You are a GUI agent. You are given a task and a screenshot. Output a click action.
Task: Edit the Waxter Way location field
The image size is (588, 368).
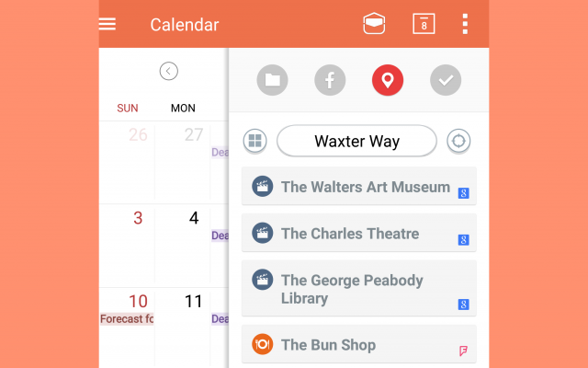[x=356, y=141]
